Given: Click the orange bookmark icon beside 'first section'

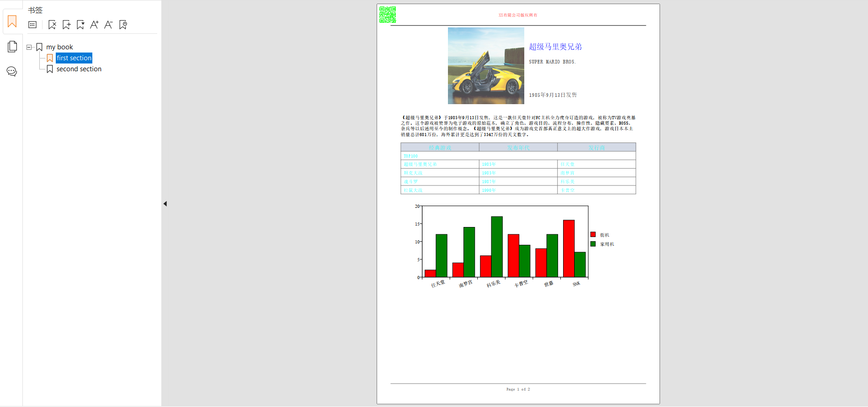Looking at the screenshot, I should 50,58.
